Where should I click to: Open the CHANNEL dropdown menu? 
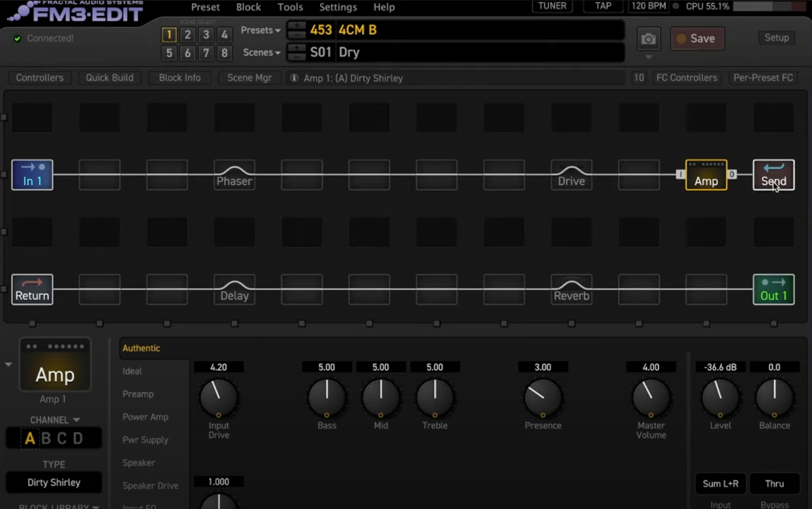(55, 420)
